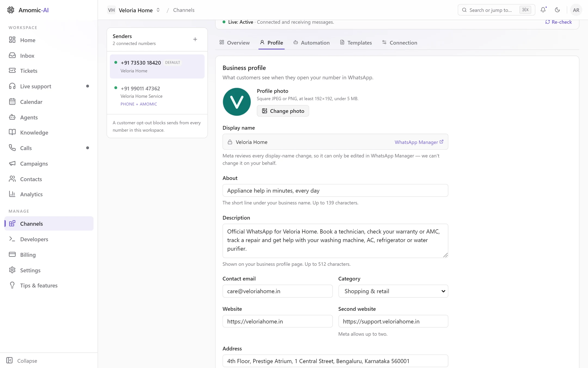The height and width of the screenshot is (368, 588).
Task: Switch to the Automation tab
Action: 311,43
